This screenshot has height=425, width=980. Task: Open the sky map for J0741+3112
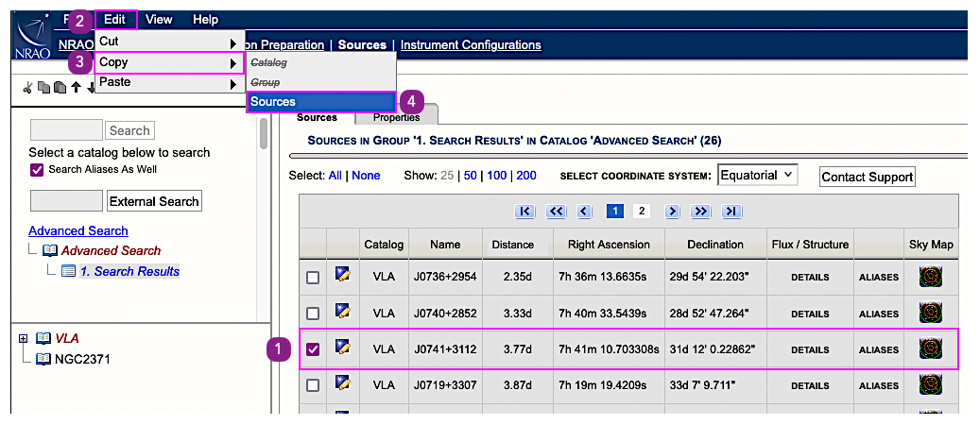tap(930, 349)
